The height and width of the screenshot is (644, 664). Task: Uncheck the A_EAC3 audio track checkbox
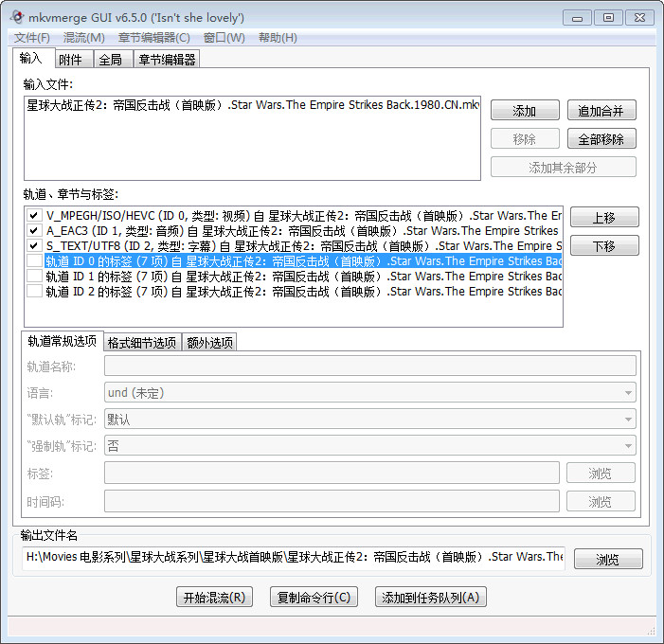point(34,231)
